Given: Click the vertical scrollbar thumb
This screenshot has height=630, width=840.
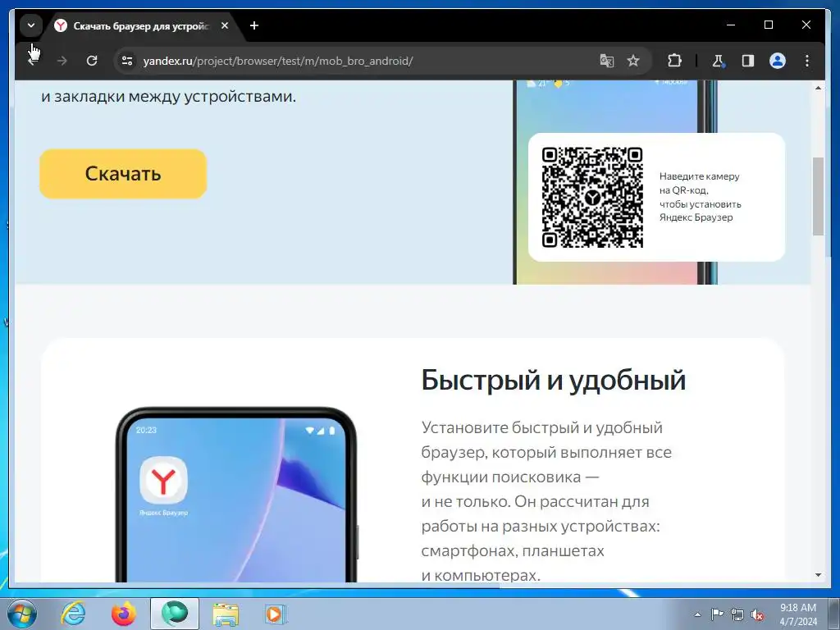Looking at the screenshot, I should (x=818, y=196).
